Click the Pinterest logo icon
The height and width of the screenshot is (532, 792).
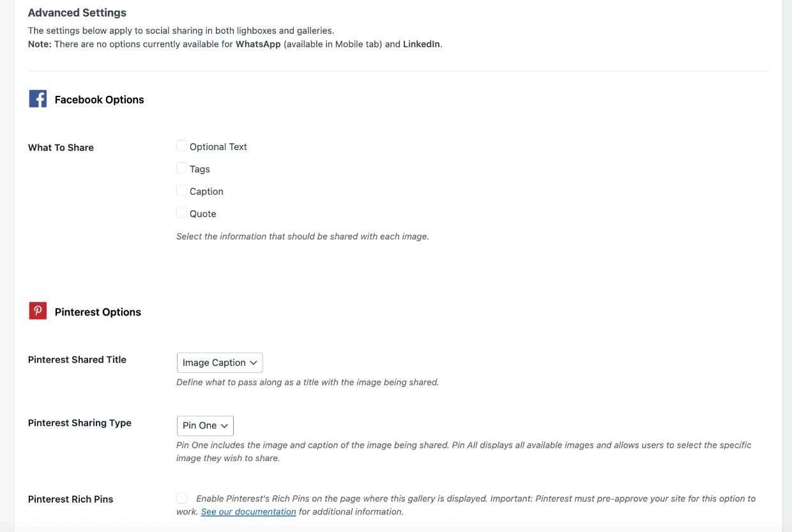38,311
